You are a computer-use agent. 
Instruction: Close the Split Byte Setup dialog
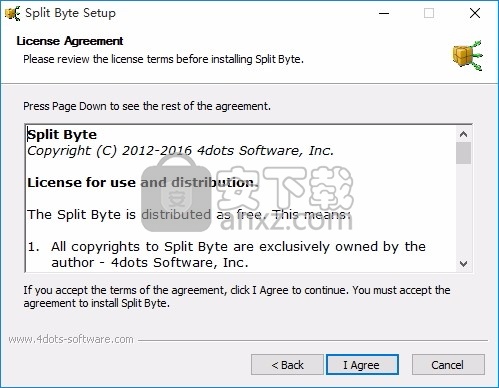click(475, 13)
